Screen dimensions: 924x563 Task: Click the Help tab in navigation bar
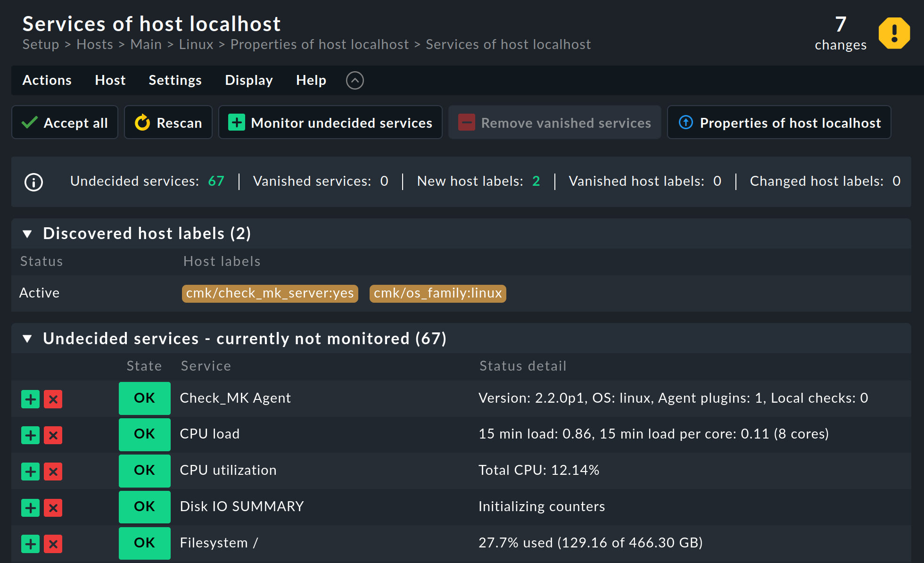pyautogui.click(x=310, y=79)
